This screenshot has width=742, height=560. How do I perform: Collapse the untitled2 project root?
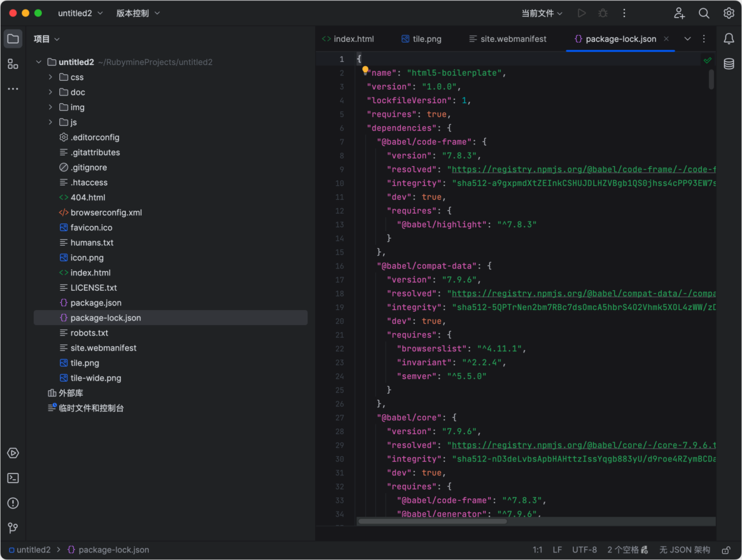coord(39,62)
